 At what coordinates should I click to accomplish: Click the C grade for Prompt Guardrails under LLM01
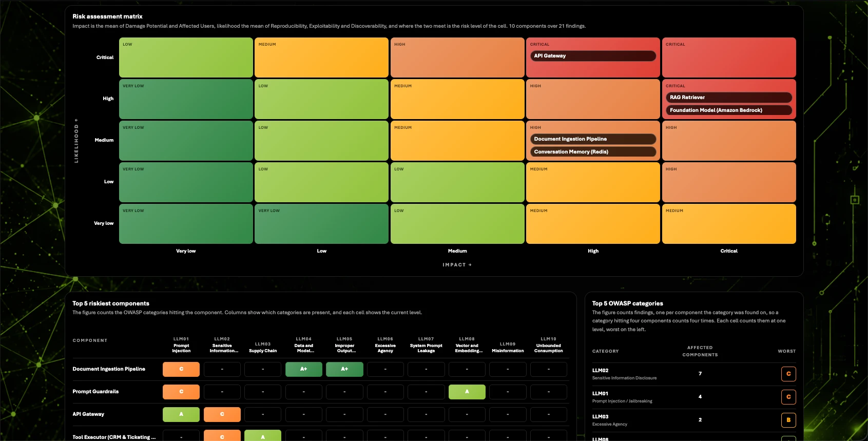pos(181,392)
